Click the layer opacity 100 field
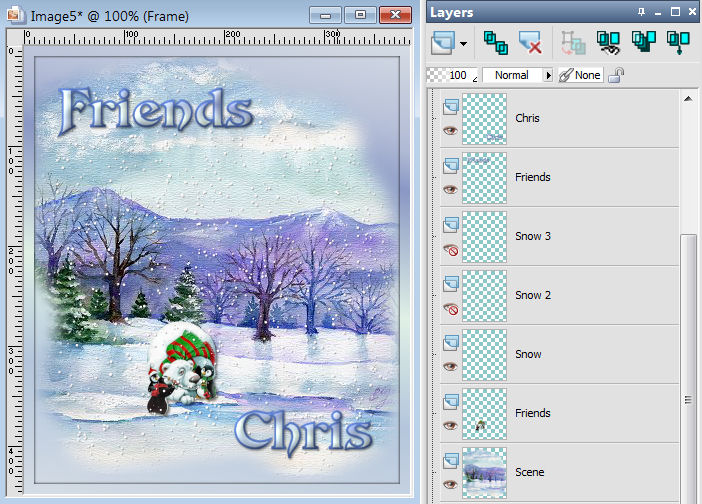The height and width of the screenshot is (504, 702). (x=457, y=75)
